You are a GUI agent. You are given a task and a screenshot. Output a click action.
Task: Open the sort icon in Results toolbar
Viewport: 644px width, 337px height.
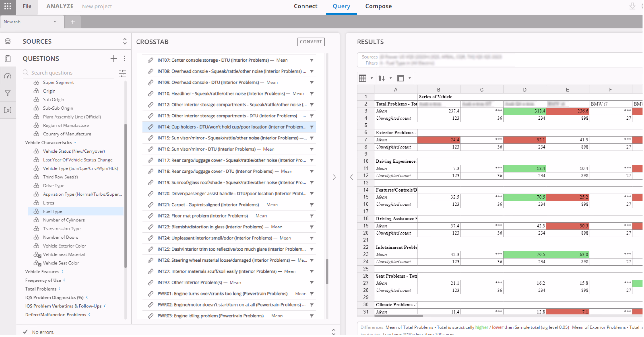382,78
